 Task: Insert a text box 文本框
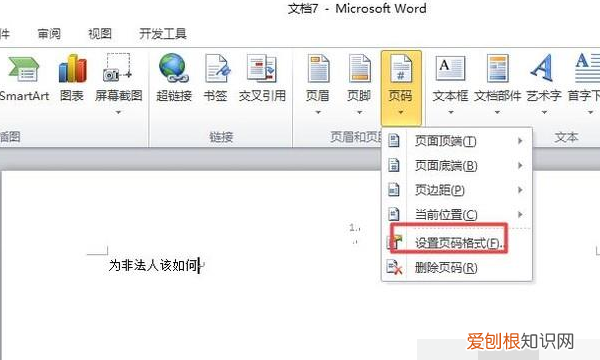click(450, 78)
